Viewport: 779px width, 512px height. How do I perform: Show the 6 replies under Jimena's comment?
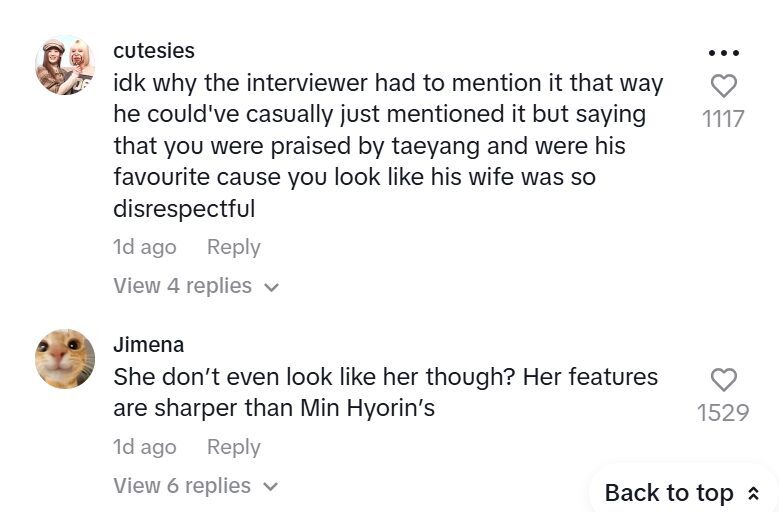pyautogui.click(x=182, y=486)
